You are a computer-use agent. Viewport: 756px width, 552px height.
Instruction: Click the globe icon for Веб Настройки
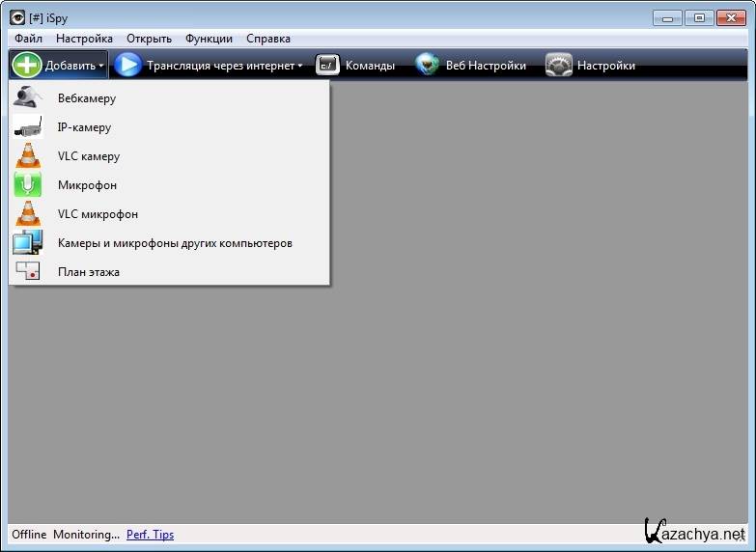coord(428,66)
